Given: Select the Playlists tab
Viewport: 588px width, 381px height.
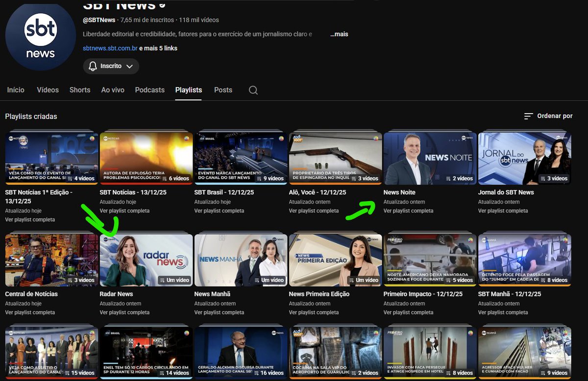Looking at the screenshot, I should click(189, 90).
